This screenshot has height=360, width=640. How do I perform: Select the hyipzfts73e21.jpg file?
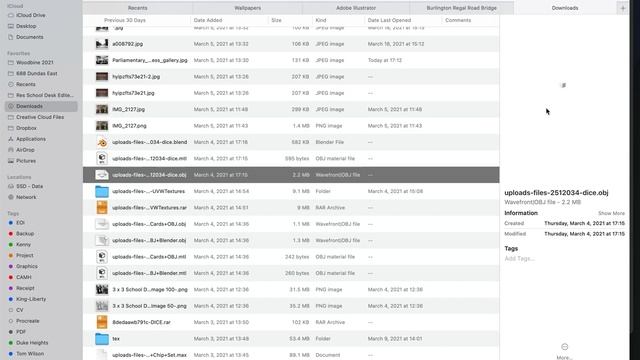291,93
